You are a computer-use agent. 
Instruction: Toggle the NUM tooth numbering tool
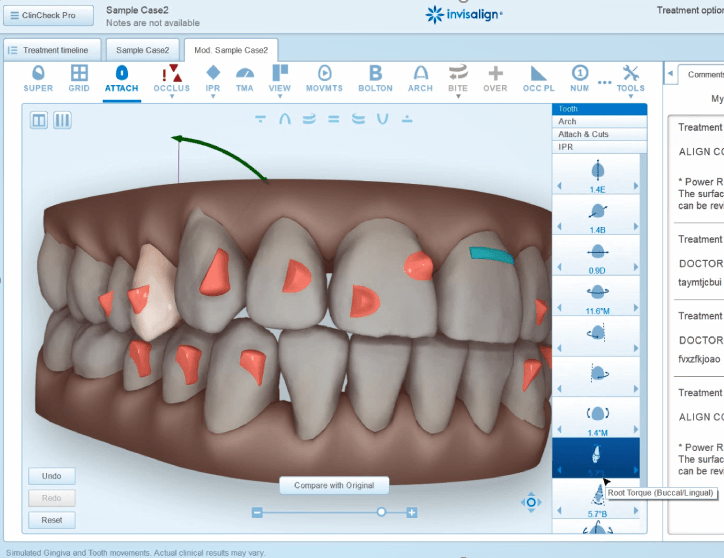[x=579, y=79]
